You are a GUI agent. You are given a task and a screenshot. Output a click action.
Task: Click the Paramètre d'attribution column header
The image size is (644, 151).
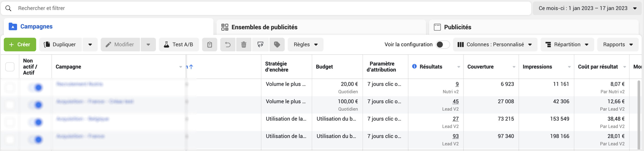[x=385, y=67]
